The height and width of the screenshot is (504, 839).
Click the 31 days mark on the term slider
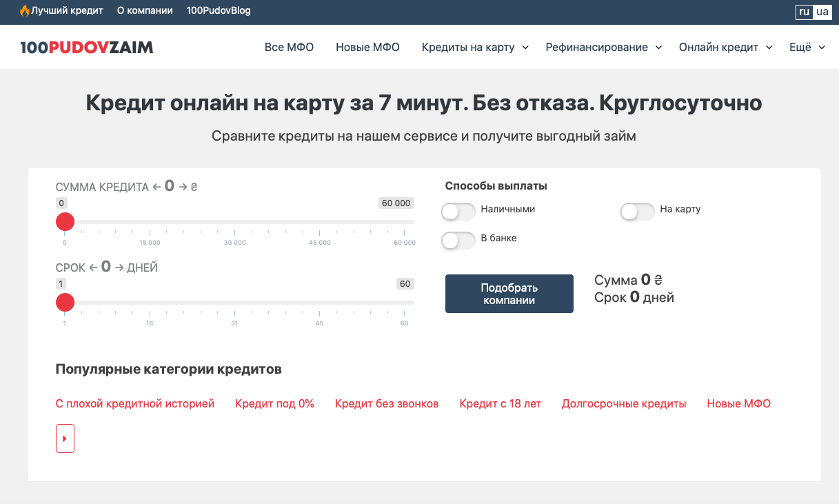(x=234, y=323)
